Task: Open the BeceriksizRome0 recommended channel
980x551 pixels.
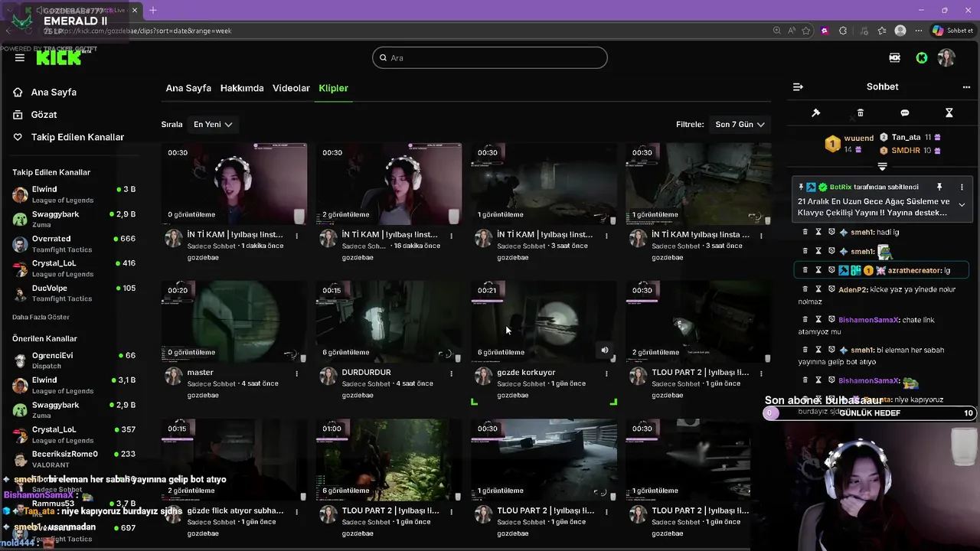Action: click(73, 458)
